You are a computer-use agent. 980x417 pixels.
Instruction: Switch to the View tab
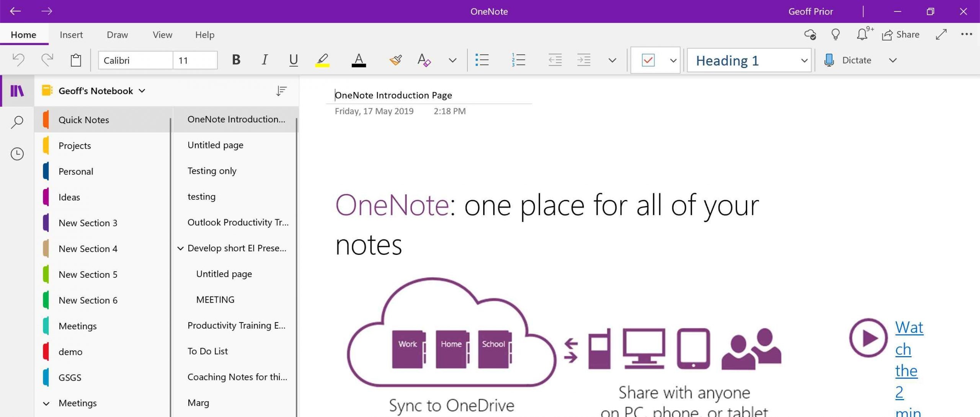tap(162, 34)
